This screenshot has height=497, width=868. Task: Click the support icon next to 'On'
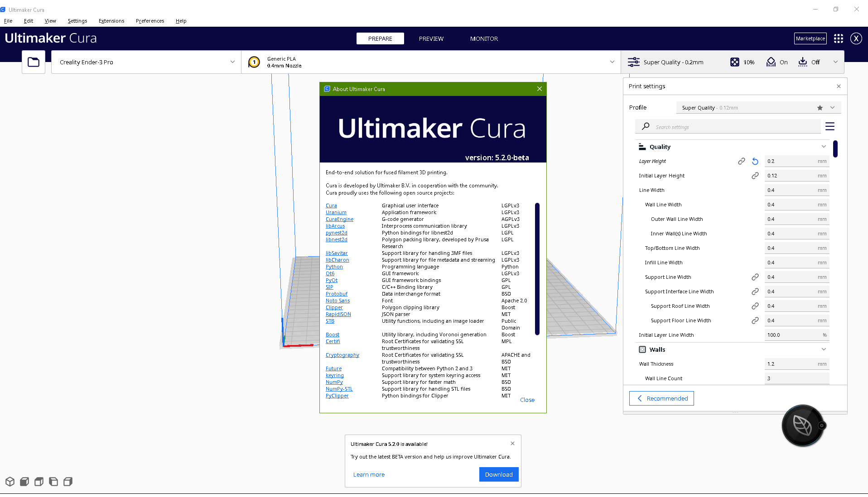pyautogui.click(x=771, y=62)
